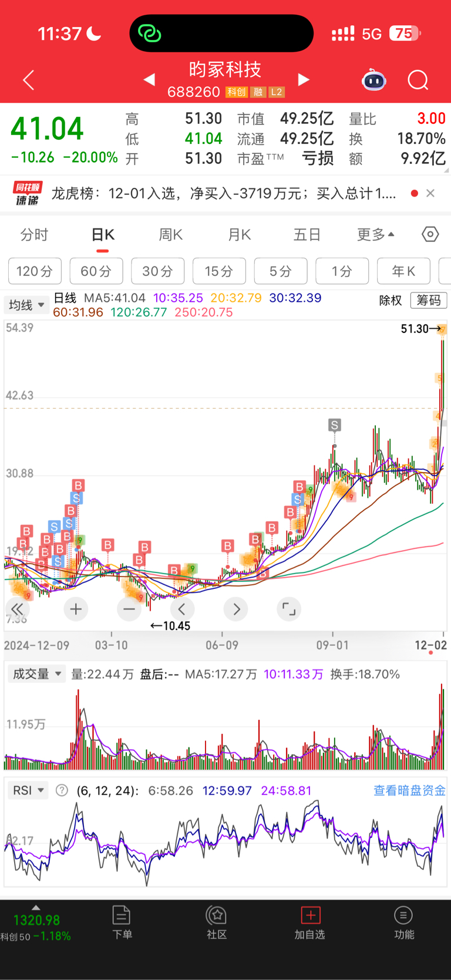Tap the 5G signal indicator

click(x=372, y=34)
